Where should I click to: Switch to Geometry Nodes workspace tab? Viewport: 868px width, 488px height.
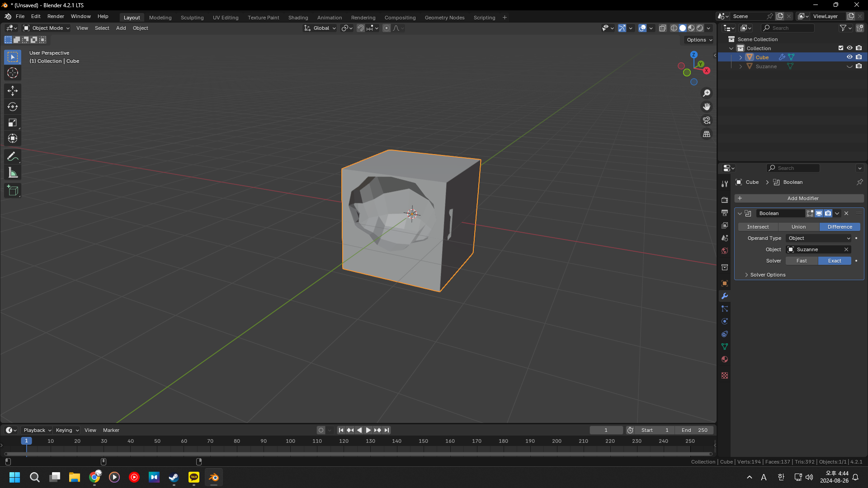(444, 18)
